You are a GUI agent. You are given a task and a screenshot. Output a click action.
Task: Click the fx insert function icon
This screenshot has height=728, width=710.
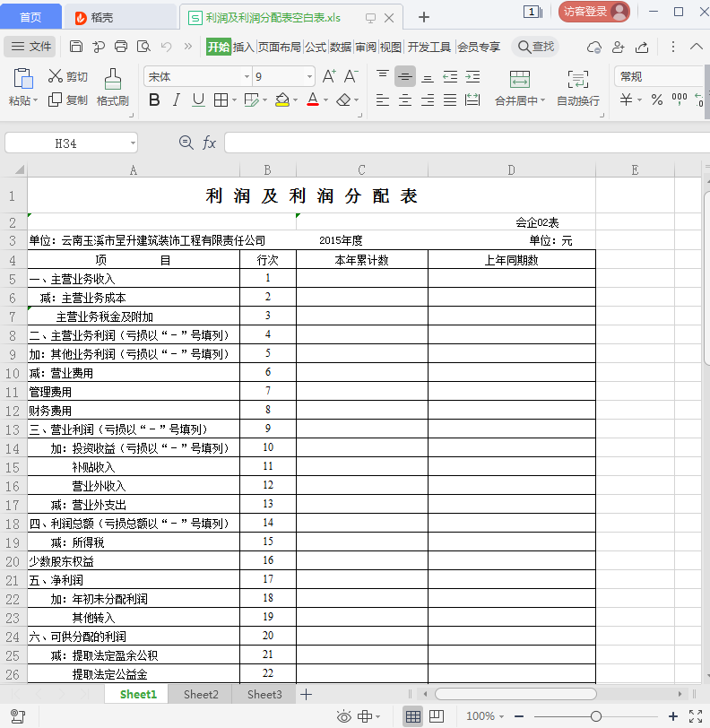[209, 143]
